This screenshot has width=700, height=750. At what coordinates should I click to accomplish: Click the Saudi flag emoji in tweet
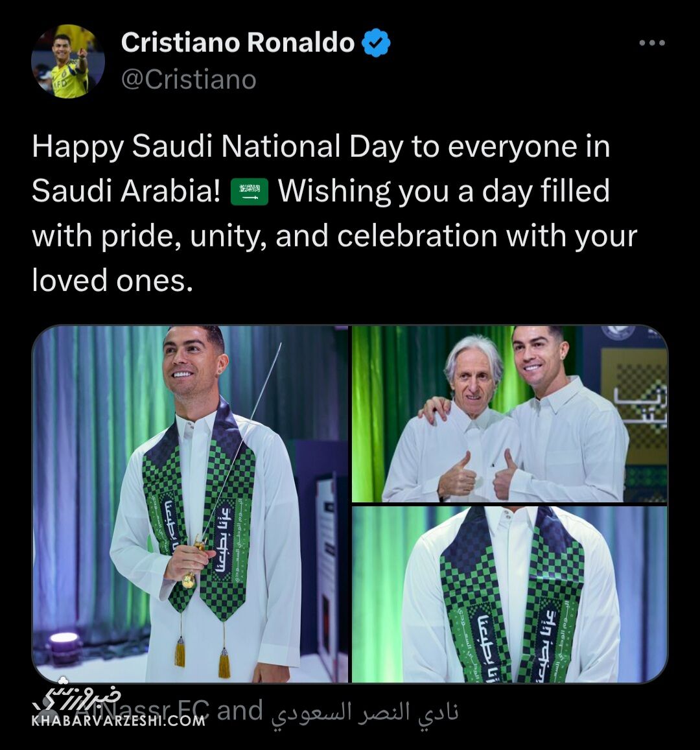coord(250,192)
